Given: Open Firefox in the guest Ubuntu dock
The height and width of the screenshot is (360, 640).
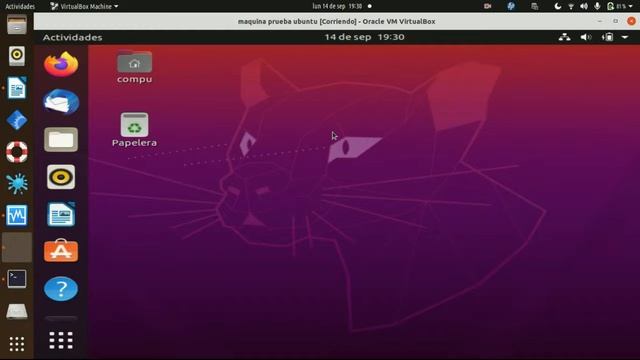Looking at the screenshot, I should [61, 64].
